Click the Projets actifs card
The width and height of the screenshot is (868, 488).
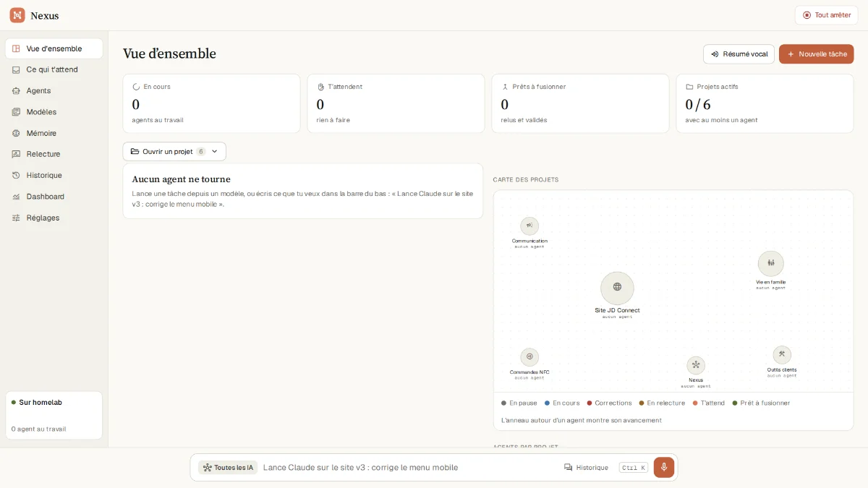765,103
